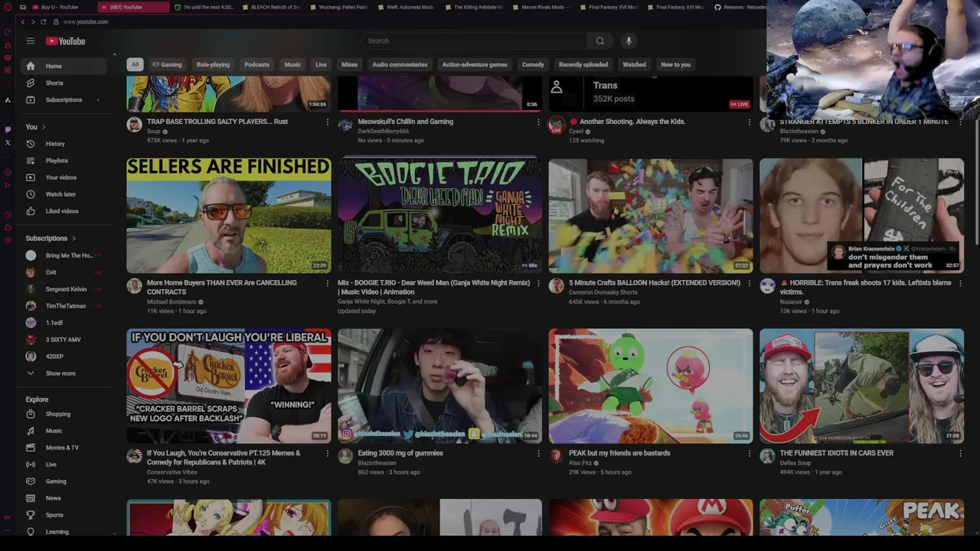Open options menu for PEAK friends video

(749, 453)
